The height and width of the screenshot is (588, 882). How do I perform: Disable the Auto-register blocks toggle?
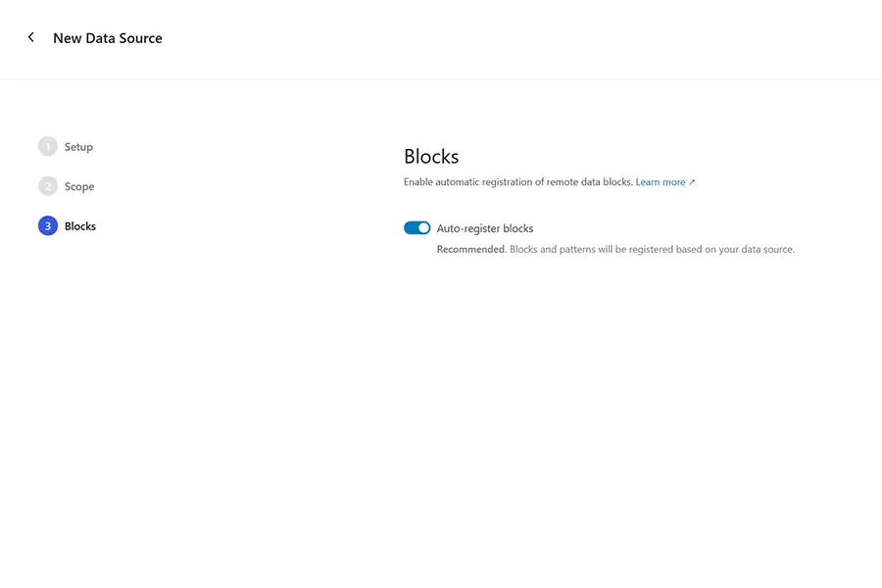pos(416,227)
